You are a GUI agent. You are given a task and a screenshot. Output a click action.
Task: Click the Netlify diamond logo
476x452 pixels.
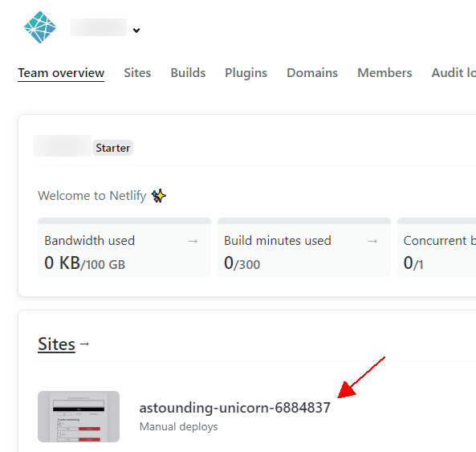point(40,27)
